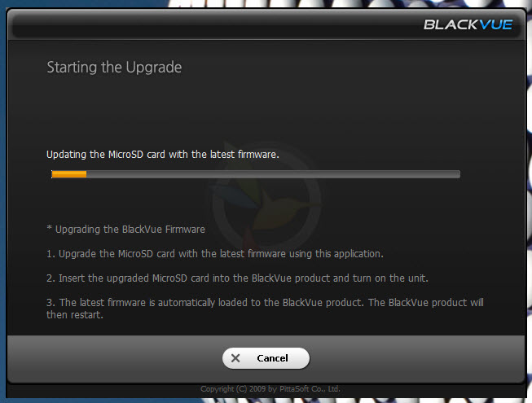Click instruction step 1 about MicroSD upgrade

coord(215,254)
